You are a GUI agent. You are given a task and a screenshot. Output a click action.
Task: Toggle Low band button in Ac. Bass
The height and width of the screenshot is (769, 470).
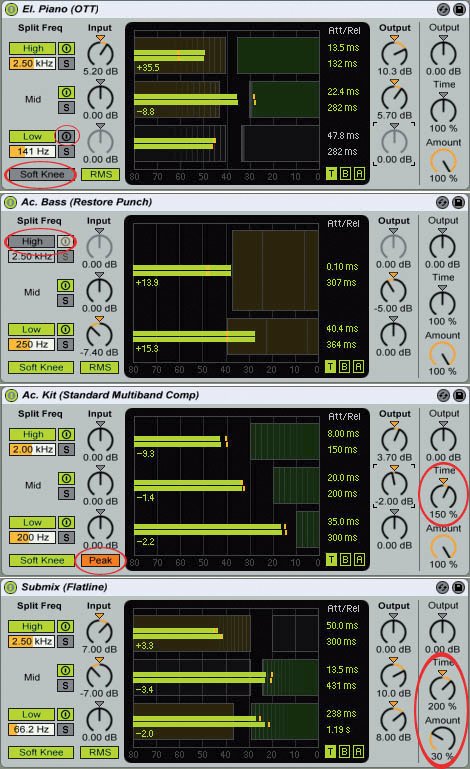point(32,329)
